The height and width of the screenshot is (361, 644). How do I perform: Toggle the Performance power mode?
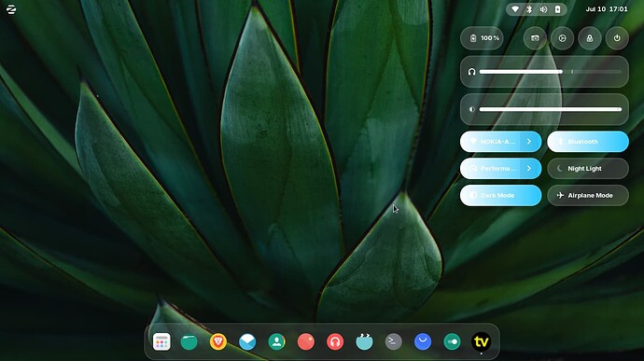(x=490, y=169)
